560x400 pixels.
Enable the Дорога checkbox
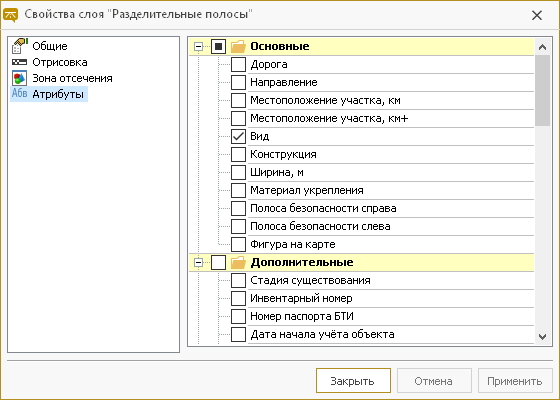pyautogui.click(x=238, y=64)
